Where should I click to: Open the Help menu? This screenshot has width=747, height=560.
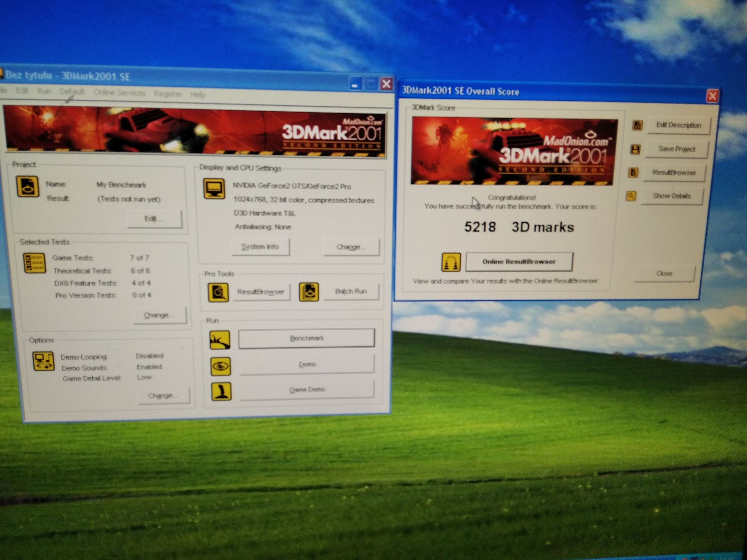[x=198, y=94]
